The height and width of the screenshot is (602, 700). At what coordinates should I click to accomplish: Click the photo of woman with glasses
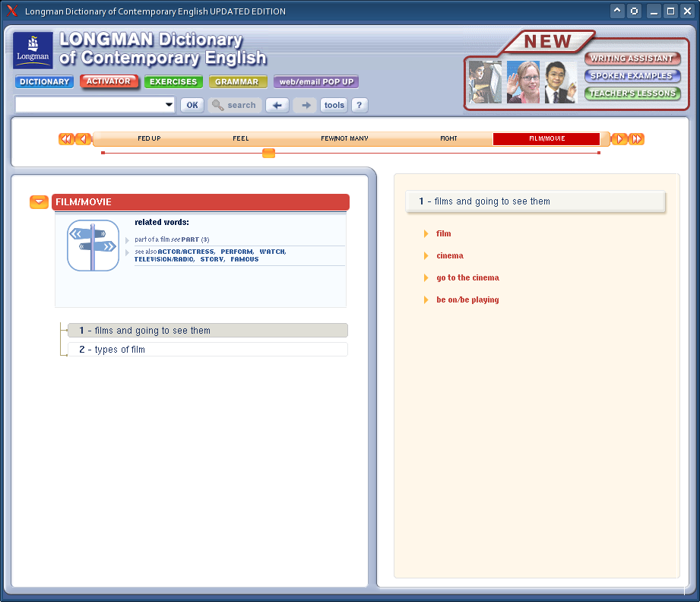(x=523, y=82)
